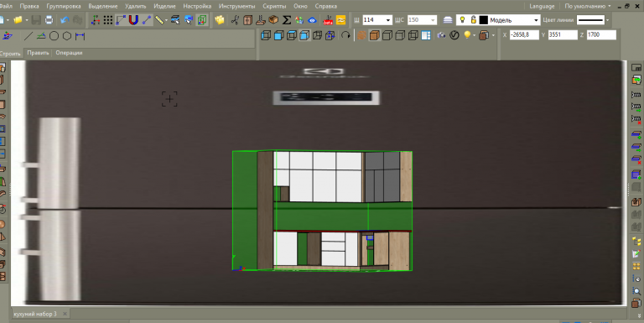Click the X coordinate field
This screenshot has height=323, width=644.
524,35
